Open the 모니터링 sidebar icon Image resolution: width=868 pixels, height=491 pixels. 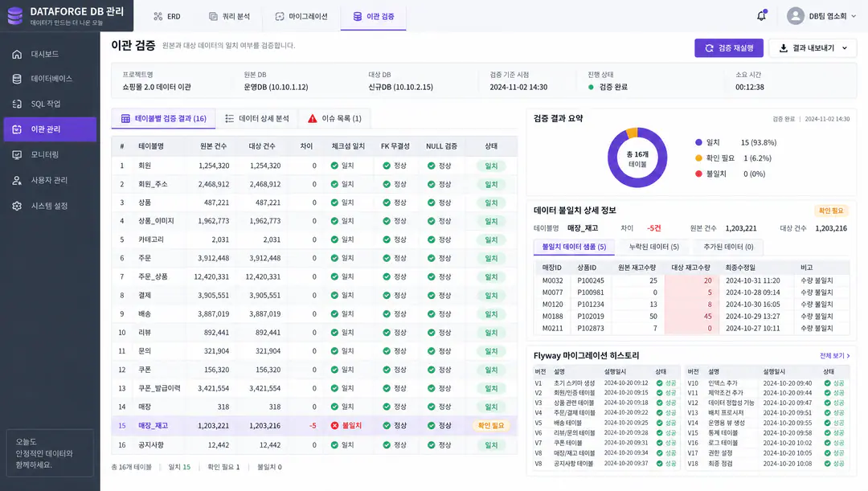point(17,155)
